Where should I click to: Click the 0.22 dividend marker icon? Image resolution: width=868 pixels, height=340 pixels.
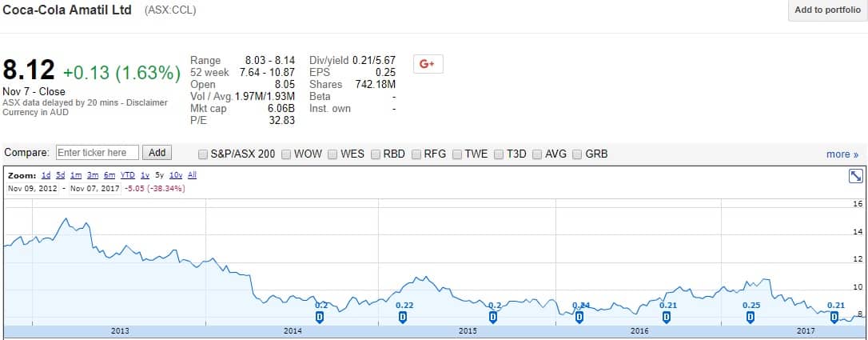pos(403,317)
